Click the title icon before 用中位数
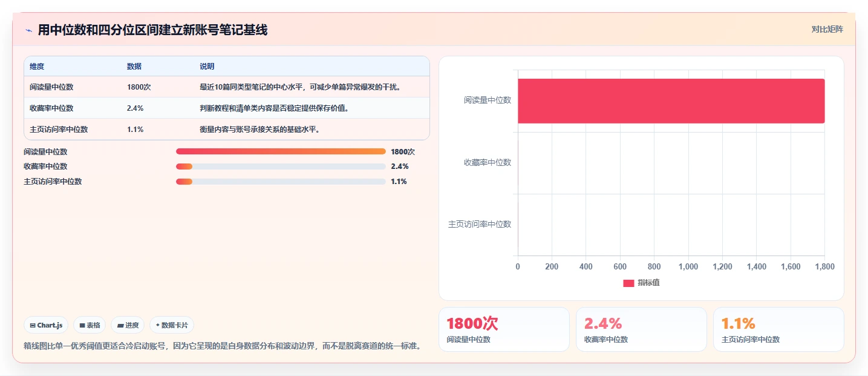Screen dimensions: 868x376 pos(28,30)
